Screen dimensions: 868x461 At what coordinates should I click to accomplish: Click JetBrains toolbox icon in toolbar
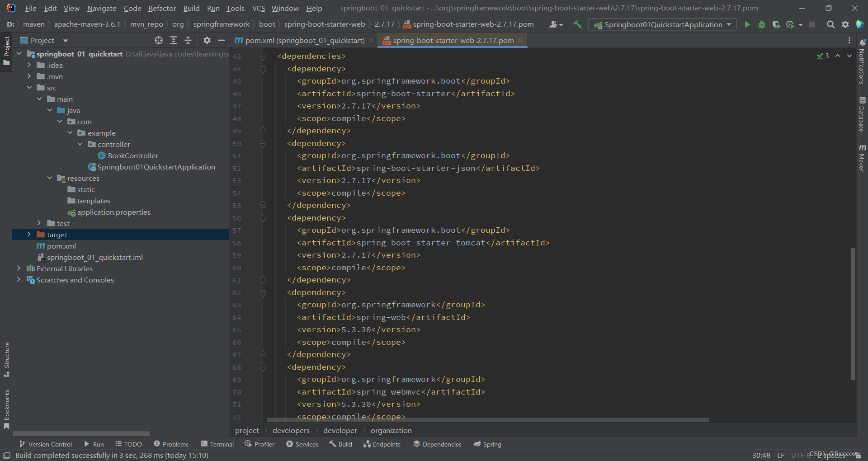[x=860, y=24]
